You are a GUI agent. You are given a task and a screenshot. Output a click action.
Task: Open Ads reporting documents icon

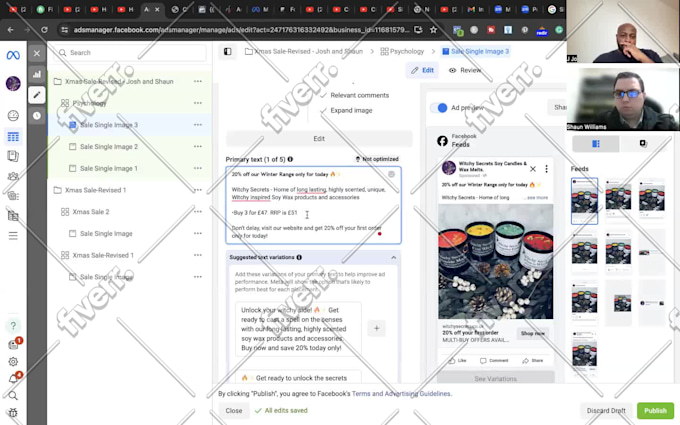click(13, 156)
